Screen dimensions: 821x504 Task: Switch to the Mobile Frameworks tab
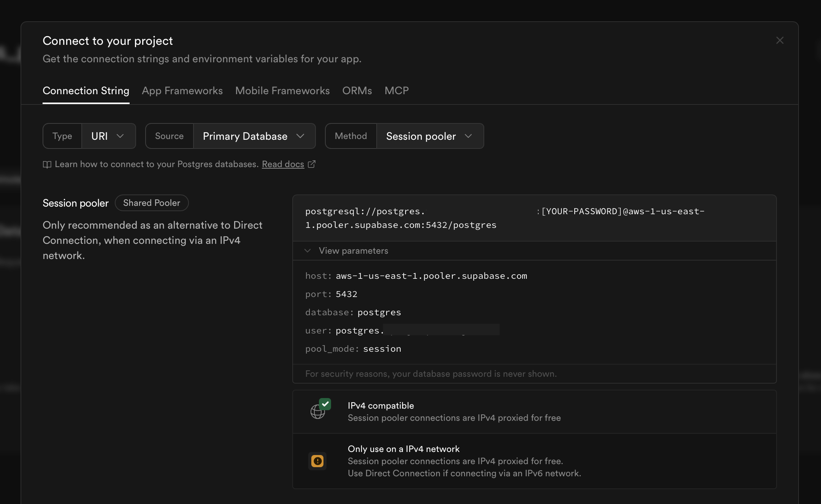click(282, 91)
